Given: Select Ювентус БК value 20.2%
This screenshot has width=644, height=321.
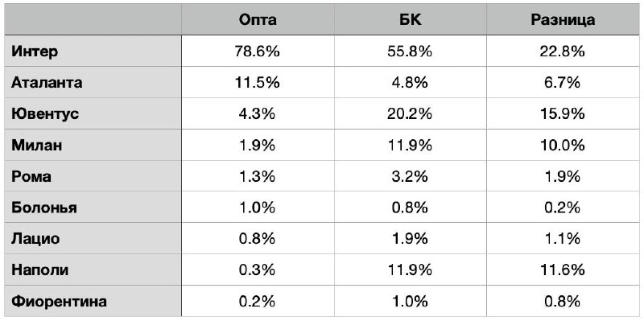Looking at the screenshot, I should (410, 113).
